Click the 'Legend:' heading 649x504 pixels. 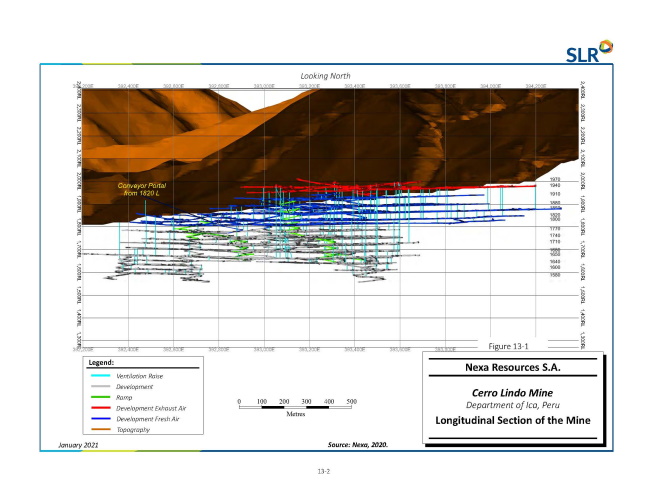tap(101, 362)
